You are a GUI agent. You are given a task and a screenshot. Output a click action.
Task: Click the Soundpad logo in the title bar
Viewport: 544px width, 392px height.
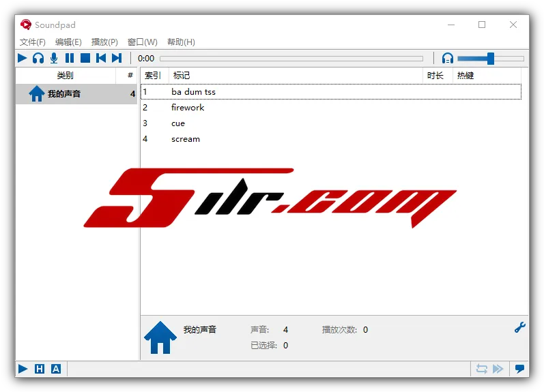coord(26,25)
